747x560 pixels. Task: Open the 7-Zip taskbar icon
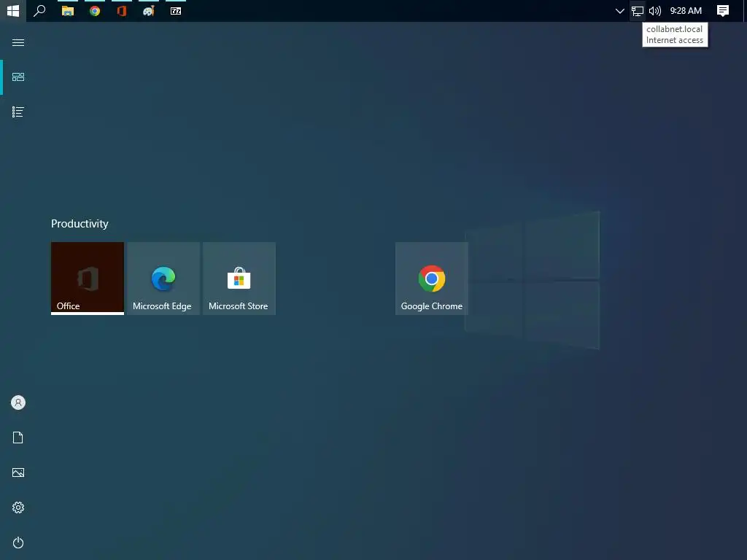click(176, 10)
